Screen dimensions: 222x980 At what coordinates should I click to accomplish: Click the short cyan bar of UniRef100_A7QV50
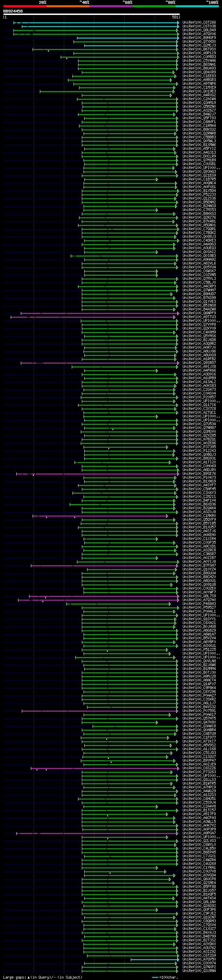[155, 959]
